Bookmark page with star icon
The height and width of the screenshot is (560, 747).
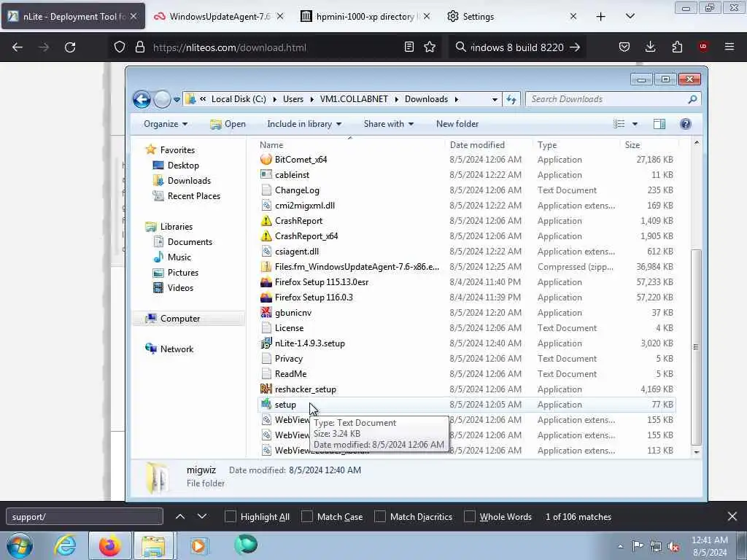click(x=430, y=47)
